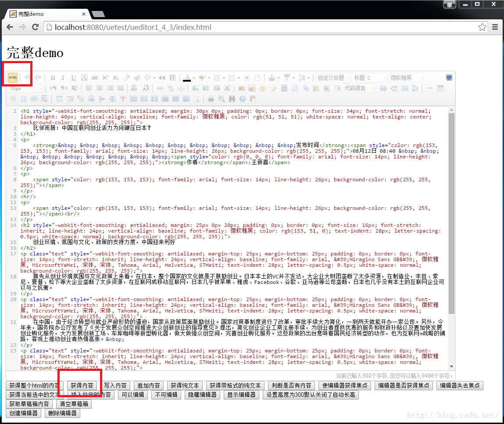Click the 写入内容 button
Screen dimensions: 504x424
point(115,385)
